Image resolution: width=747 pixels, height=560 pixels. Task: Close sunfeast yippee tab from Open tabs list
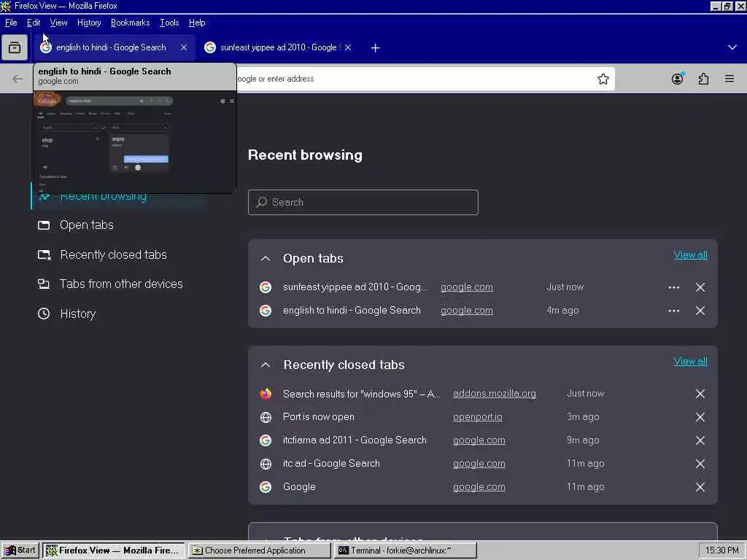point(700,287)
